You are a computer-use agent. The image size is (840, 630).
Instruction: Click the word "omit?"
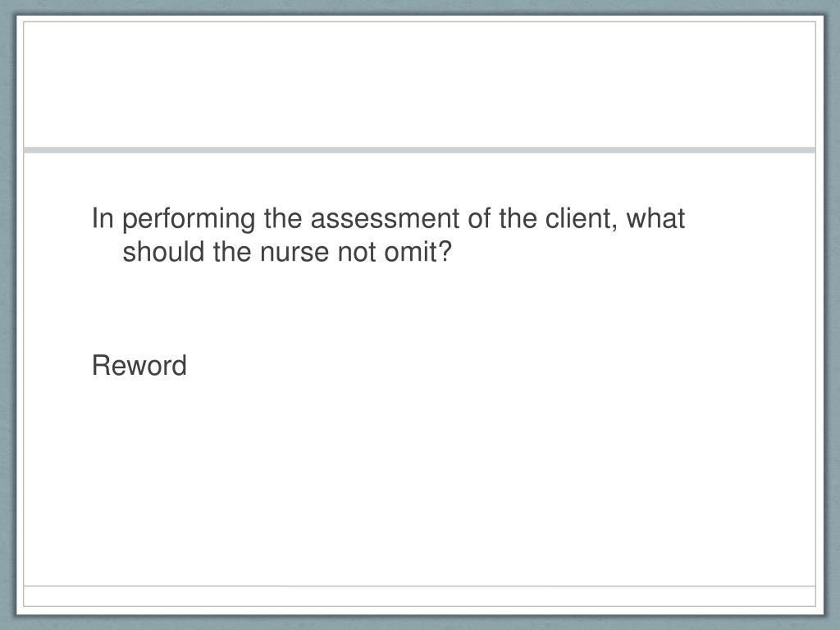tap(418, 252)
